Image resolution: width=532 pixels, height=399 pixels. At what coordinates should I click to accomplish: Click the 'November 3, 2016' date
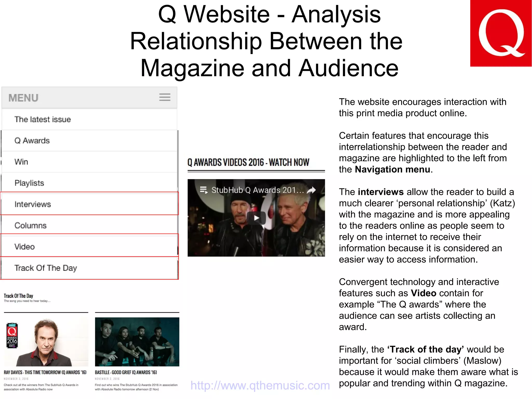[x=16, y=379]
